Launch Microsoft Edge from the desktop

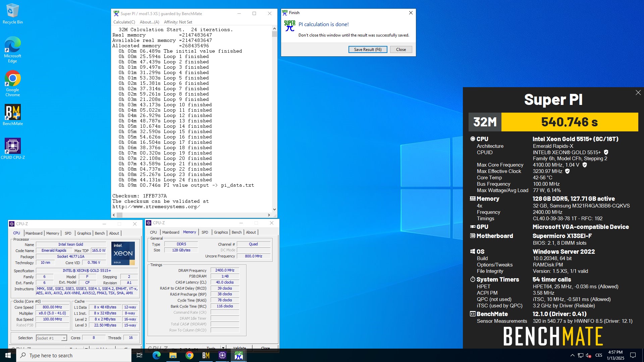[x=13, y=50]
